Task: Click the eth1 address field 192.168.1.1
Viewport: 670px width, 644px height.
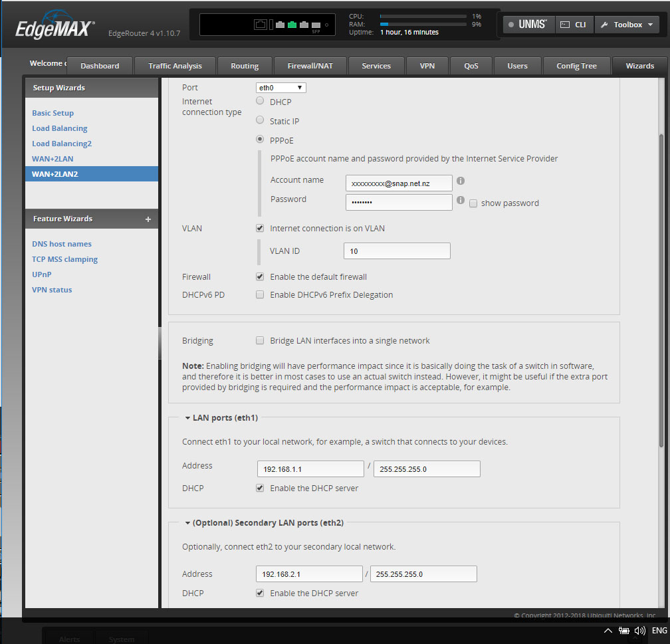Action: coord(310,469)
